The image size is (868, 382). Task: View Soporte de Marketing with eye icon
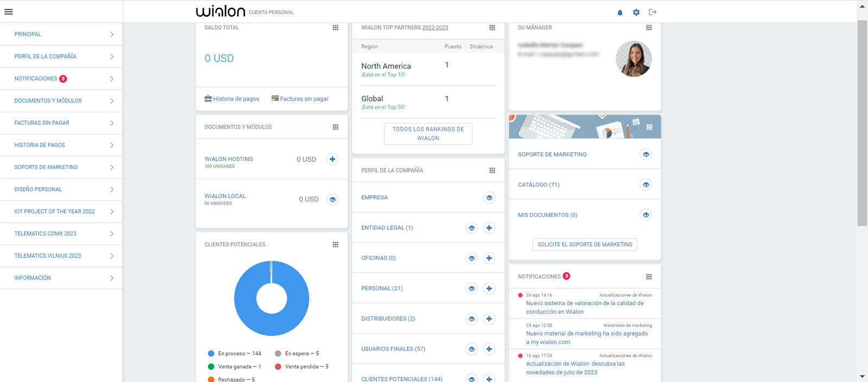[646, 155]
